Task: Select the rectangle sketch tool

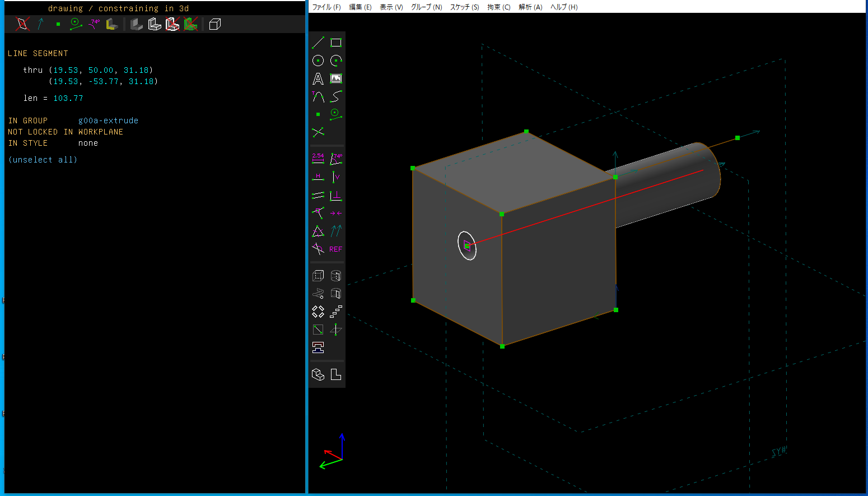Action: click(x=336, y=43)
